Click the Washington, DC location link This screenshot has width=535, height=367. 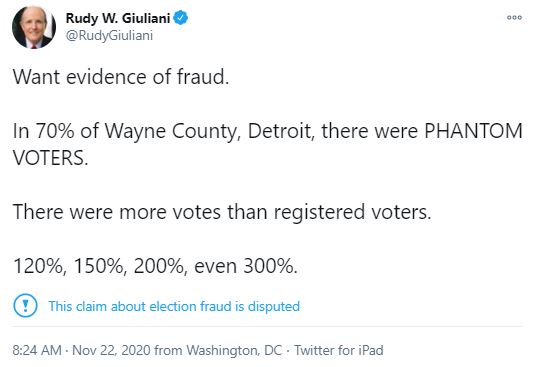(x=234, y=350)
